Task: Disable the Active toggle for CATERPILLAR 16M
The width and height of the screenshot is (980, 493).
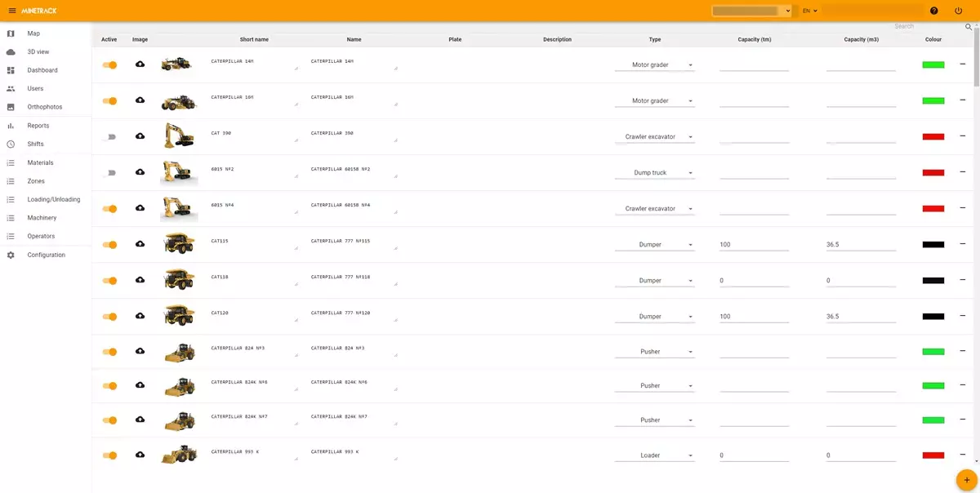Action: point(109,101)
